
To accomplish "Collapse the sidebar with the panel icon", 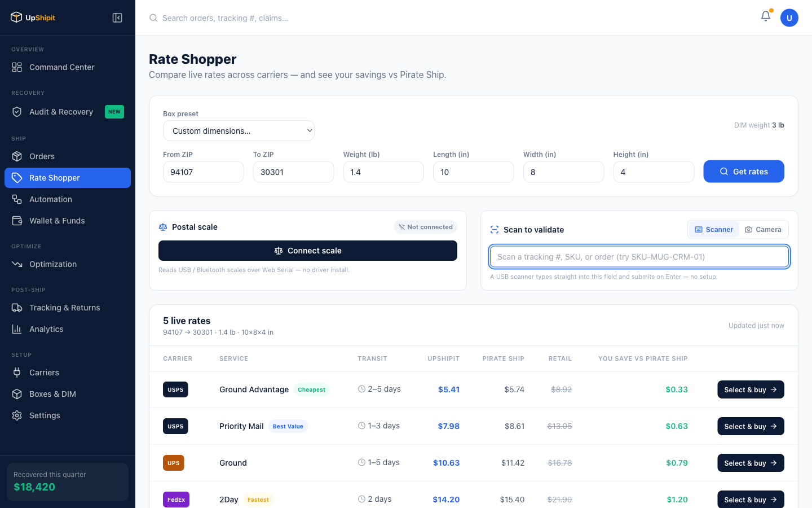I will tap(117, 17).
